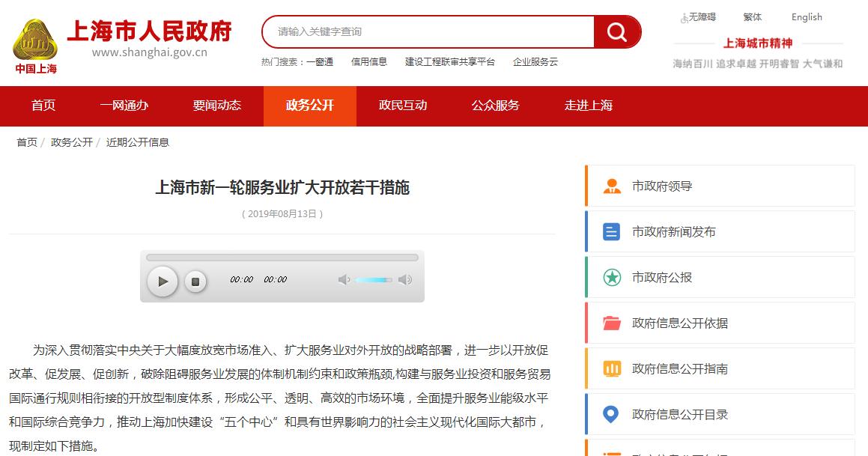Open 市政府领导 via its person icon
The width and height of the screenshot is (868, 456).
coord(612,186)
